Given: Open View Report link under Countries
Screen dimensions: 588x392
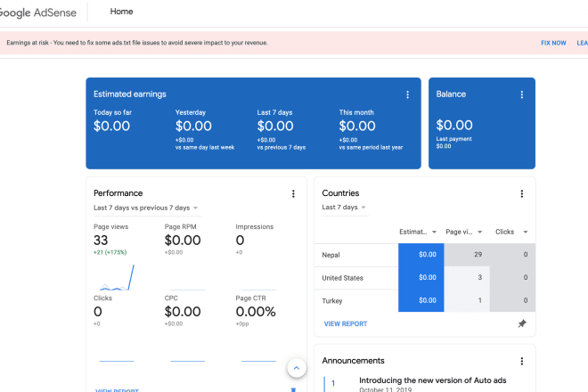Looking at the screenshot, I should (345, 324).
